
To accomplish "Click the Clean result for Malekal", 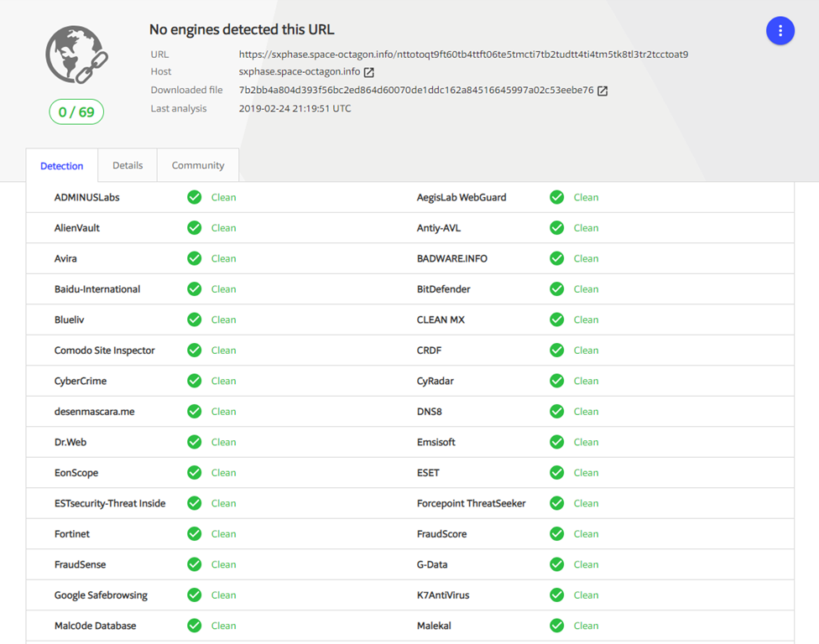I will click(x=586, y=626).
